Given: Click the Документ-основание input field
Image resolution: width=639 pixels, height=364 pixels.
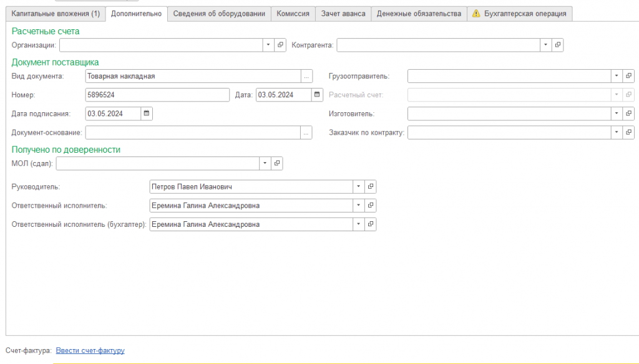Looking at the screenshot, I should tap(193, 132).
